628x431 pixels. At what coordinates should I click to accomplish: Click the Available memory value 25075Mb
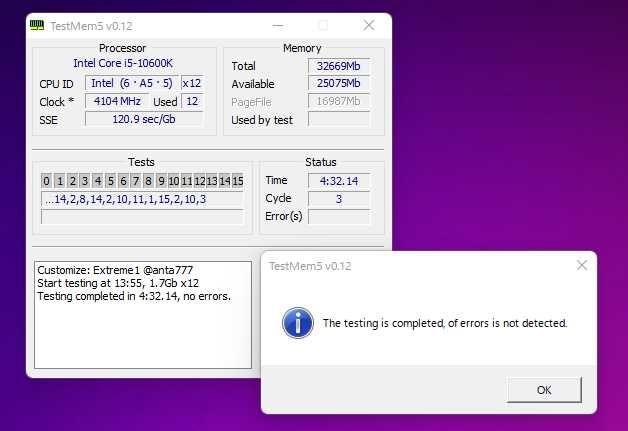(x=339, y=83)
